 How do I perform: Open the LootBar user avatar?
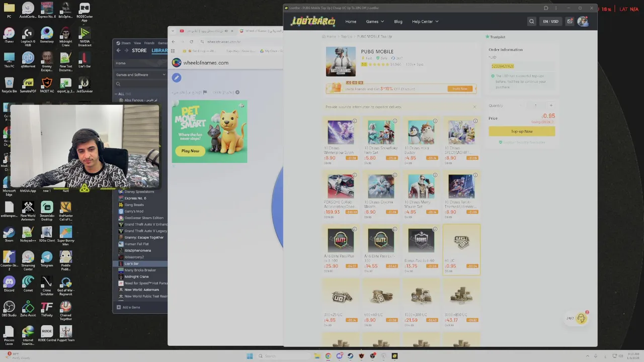point(583,21)
